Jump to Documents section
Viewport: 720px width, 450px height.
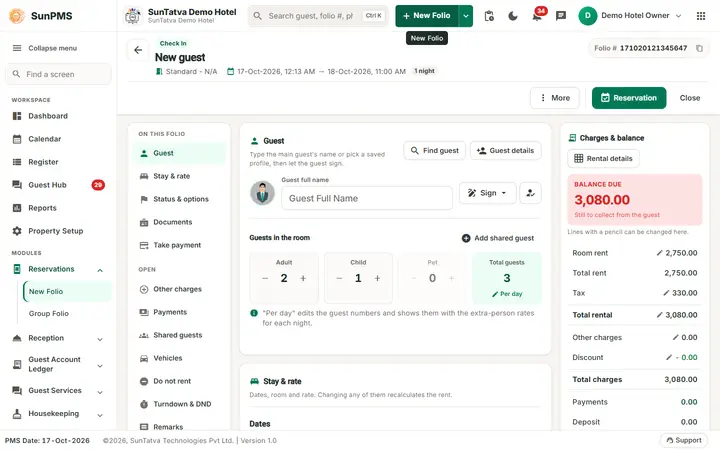pos(180,222)
